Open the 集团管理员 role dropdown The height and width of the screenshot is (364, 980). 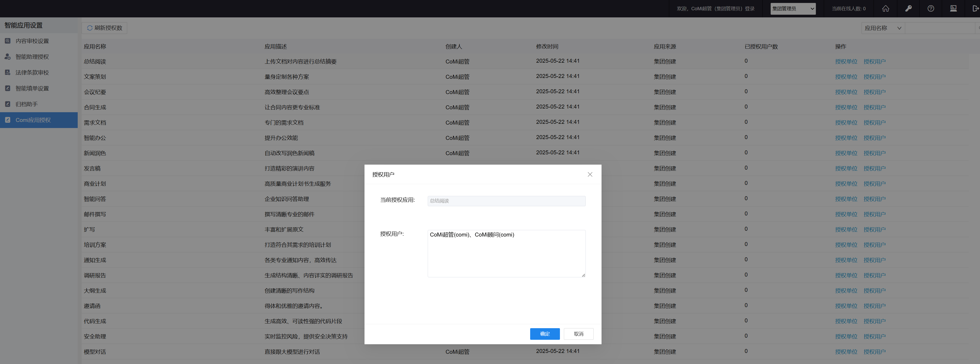[x=793, y=8]
